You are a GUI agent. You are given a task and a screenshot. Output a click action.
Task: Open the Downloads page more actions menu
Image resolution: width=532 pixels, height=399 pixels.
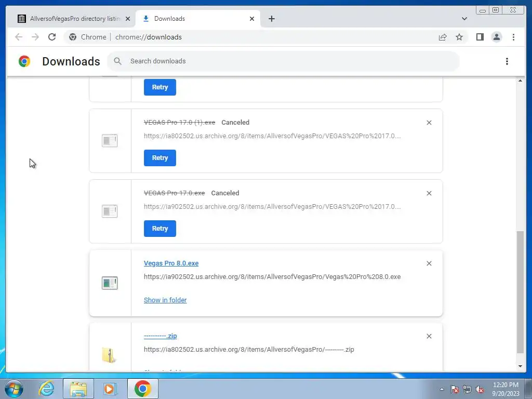click(x=507, y=61)
